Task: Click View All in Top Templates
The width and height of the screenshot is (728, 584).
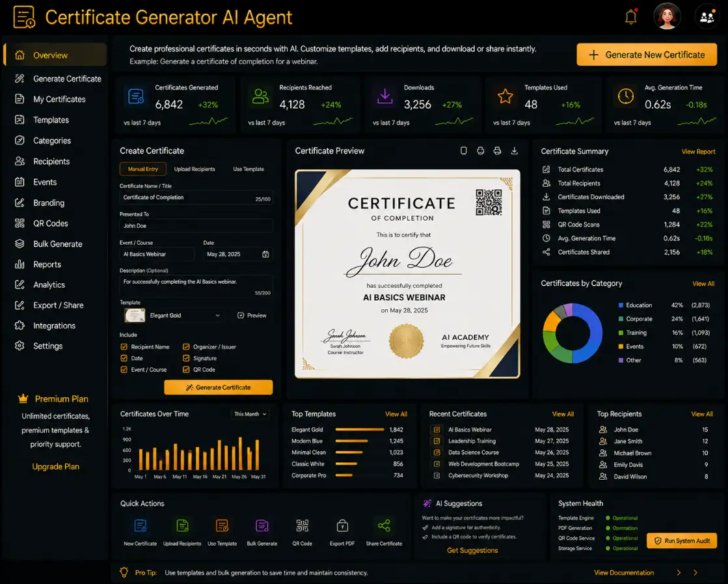Action: click(396, 414)
